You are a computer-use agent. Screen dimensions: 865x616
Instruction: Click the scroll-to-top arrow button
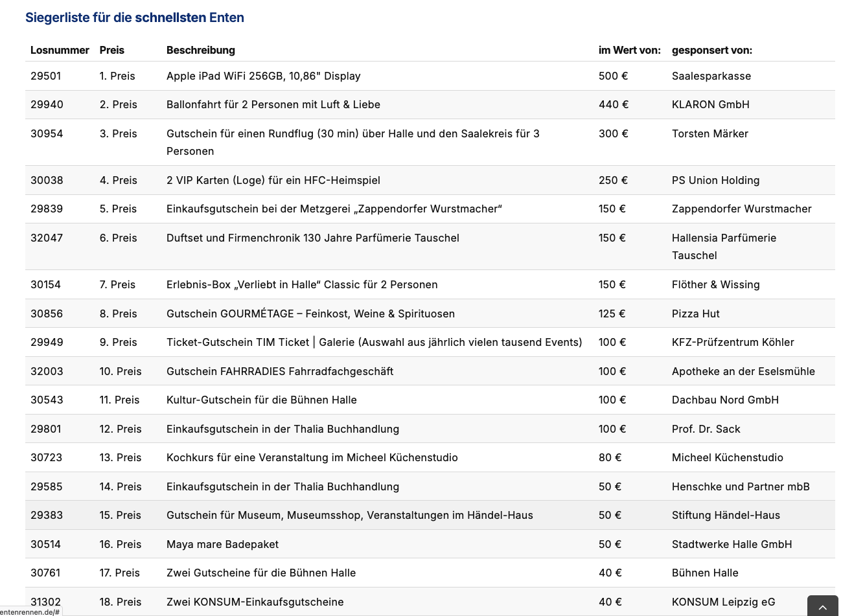(x=822, y=606)
